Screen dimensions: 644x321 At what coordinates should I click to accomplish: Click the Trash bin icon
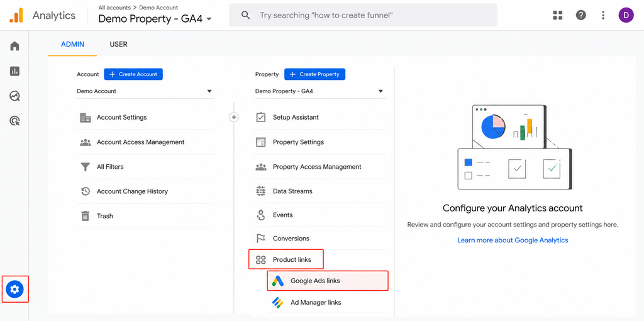coord(86,216)
